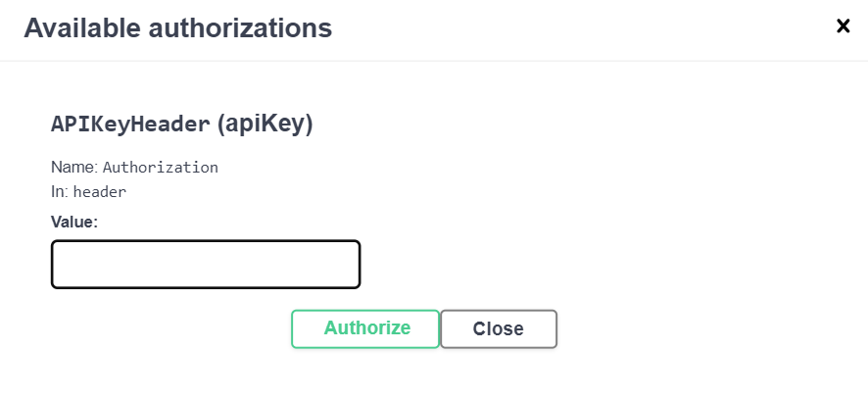This screenshot has height=400, width=868.
Task: Submit the API key with Authorize
Action: (x=367, y=328)
